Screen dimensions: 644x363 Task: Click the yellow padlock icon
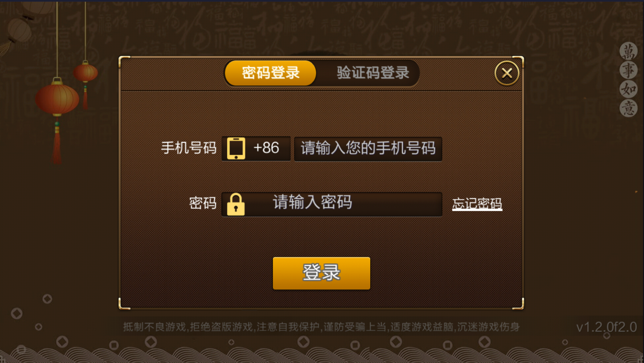pyautogui.click(x=236, y=204)
